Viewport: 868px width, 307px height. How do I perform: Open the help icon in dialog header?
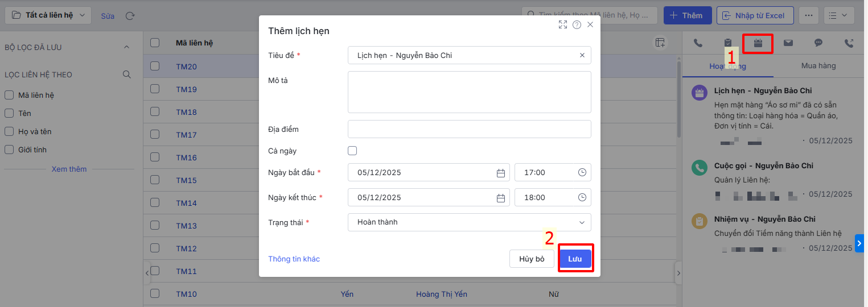577,24
